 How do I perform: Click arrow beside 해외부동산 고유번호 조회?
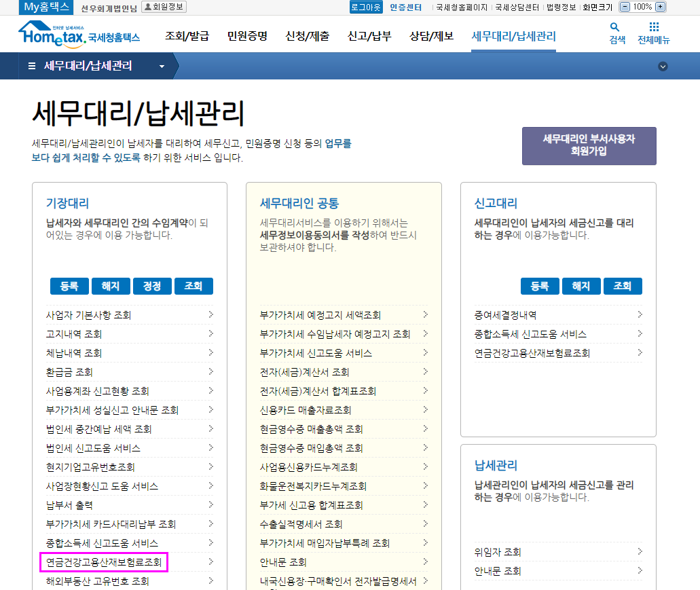(210, 580)
